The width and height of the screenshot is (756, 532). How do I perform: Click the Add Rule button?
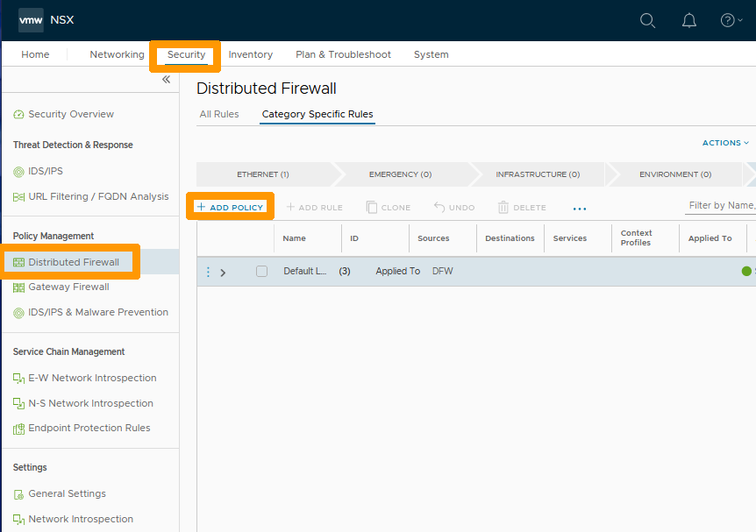(x=314, y=207)
